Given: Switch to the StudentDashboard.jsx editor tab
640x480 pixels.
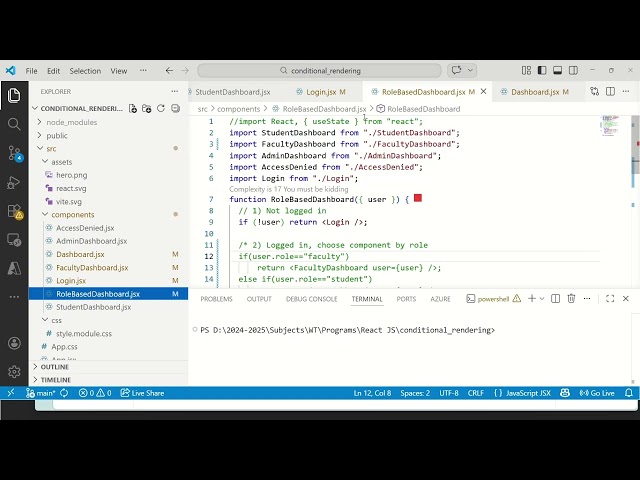Looking at the screenshot, I should [x=233, y=92].
